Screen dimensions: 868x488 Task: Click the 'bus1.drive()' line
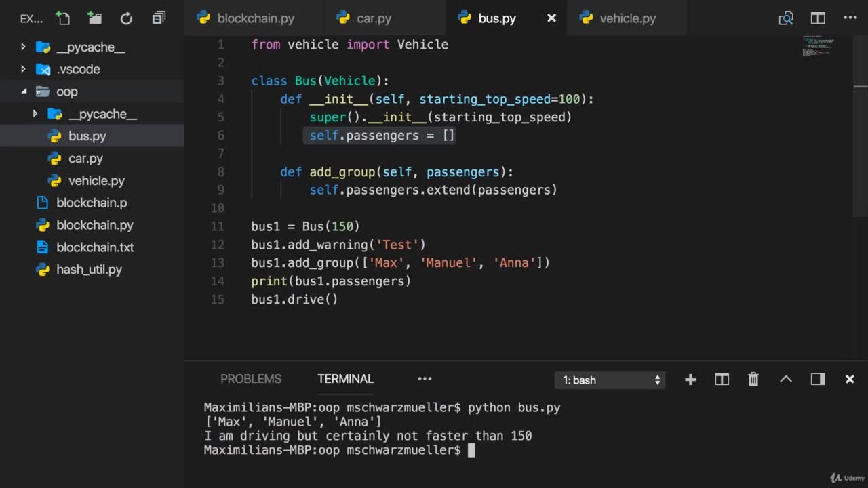click(294, 299)
